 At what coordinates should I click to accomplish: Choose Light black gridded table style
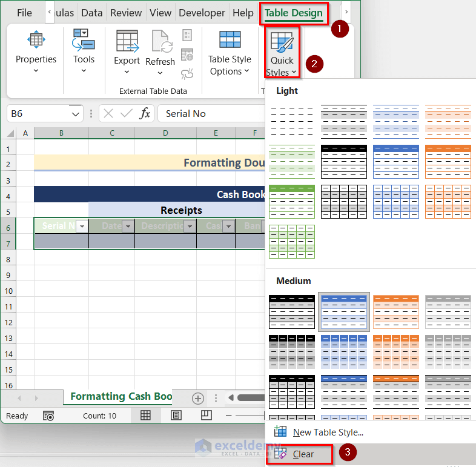[343, 202]
